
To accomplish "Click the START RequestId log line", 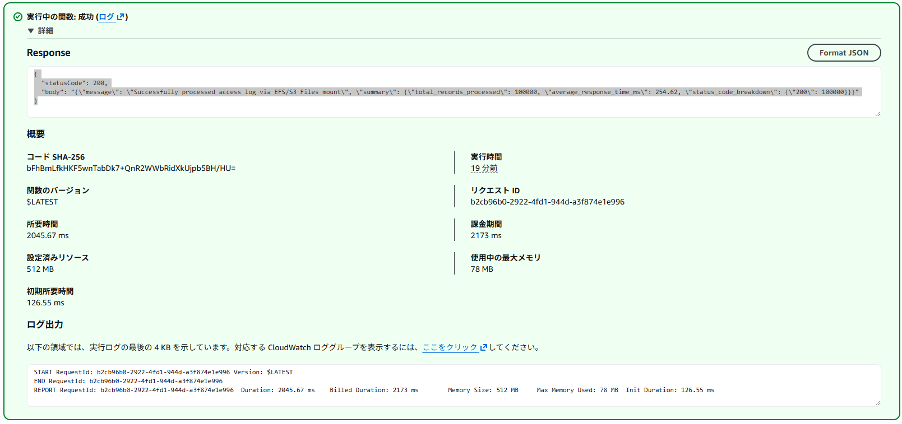I will click(164, 372).
